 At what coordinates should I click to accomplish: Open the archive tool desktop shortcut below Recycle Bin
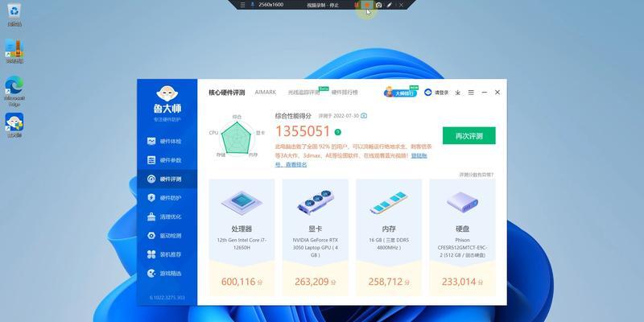pyautogui.click(x=14, y=52)
